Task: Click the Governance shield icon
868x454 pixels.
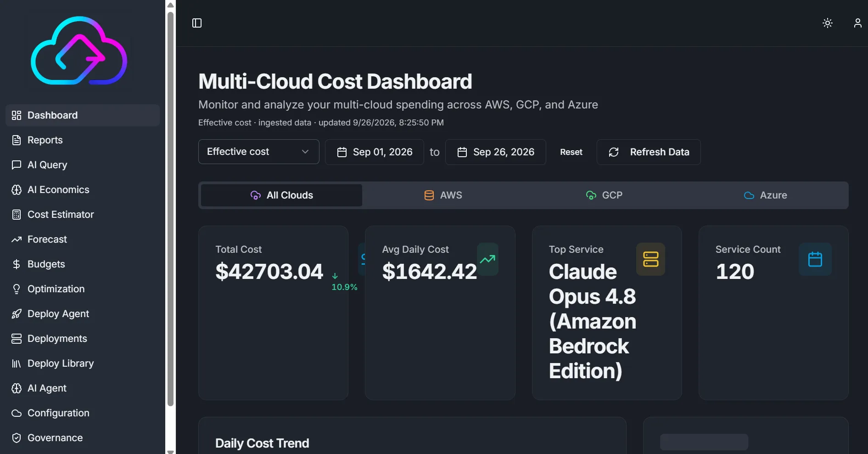Action: pyautogui.click(x=17, y=438)
